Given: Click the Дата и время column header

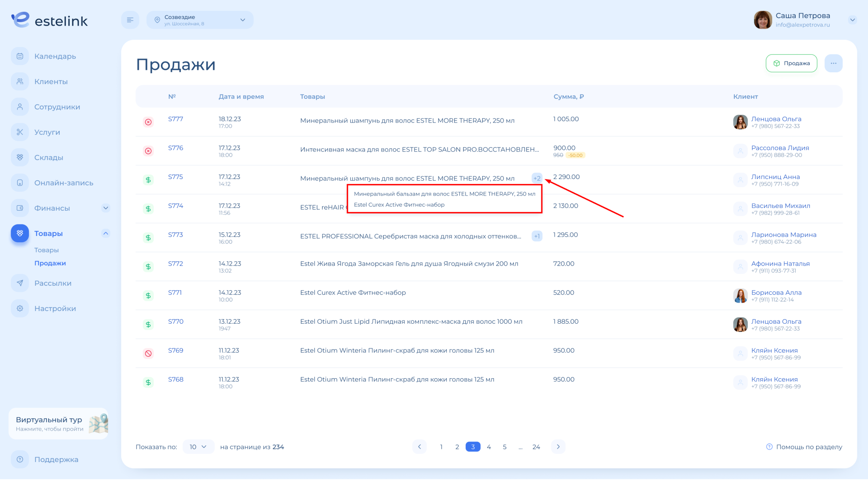Looking at the screenshot, I should 241,96.
